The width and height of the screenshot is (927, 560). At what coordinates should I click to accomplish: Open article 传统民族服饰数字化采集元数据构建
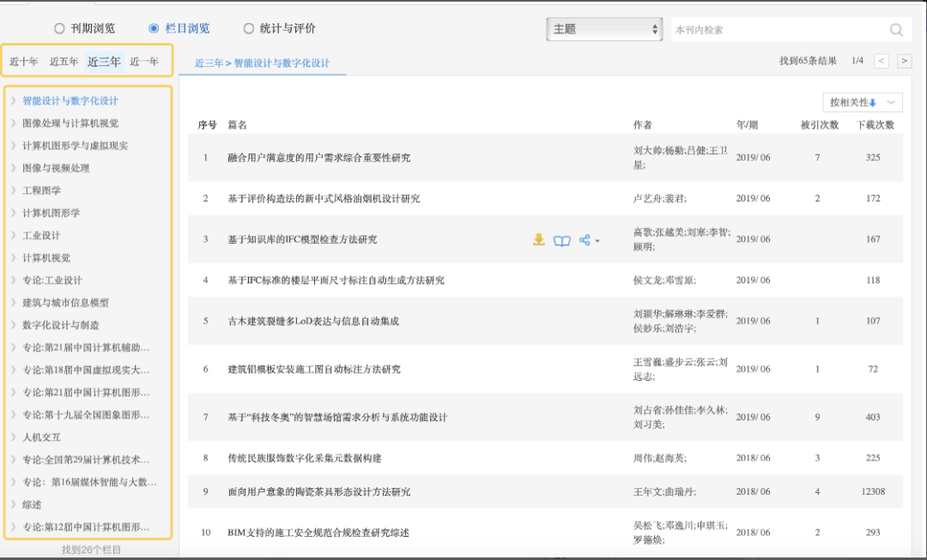[x=305, y=458]
